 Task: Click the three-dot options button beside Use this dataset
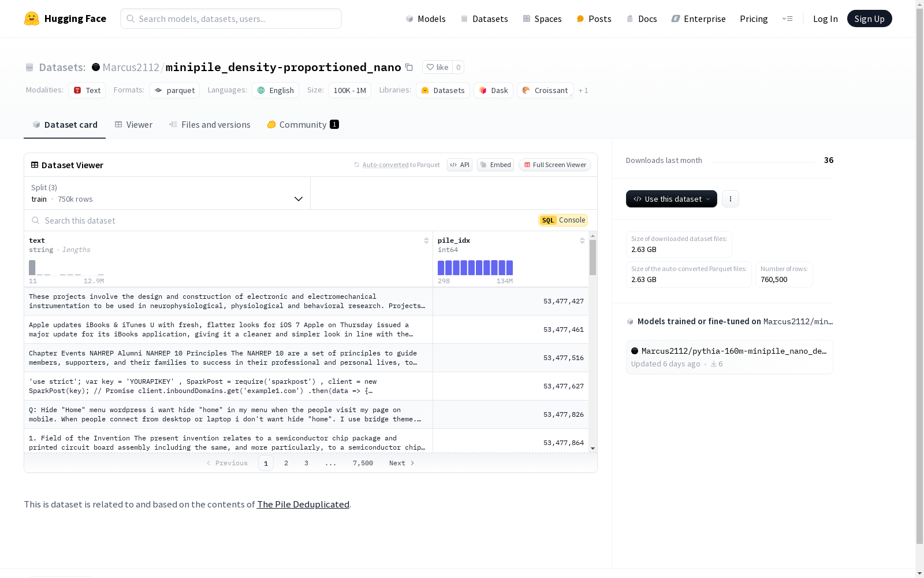click(x=731, y=199)
